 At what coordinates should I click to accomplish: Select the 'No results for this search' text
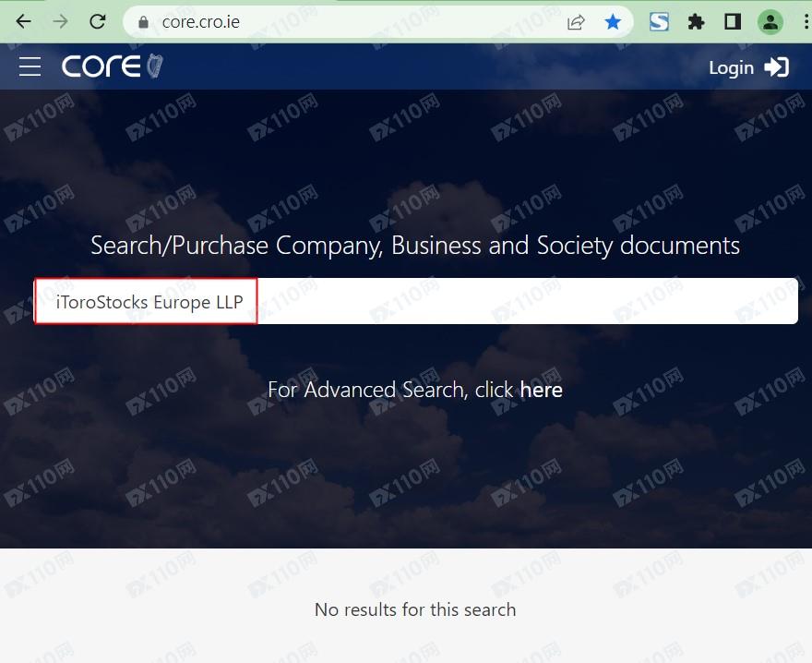(x=415, y=609)
